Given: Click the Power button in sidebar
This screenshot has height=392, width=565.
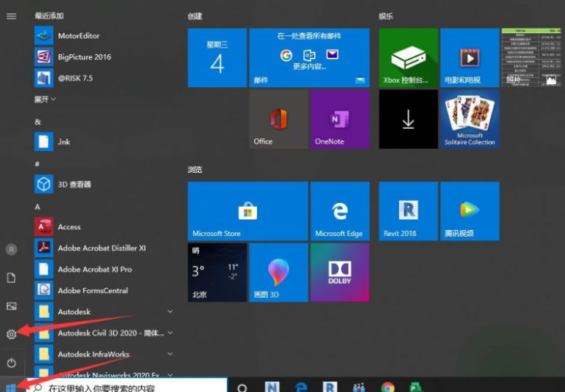Looking at the screenshot, I should click(x=12, y=363).
